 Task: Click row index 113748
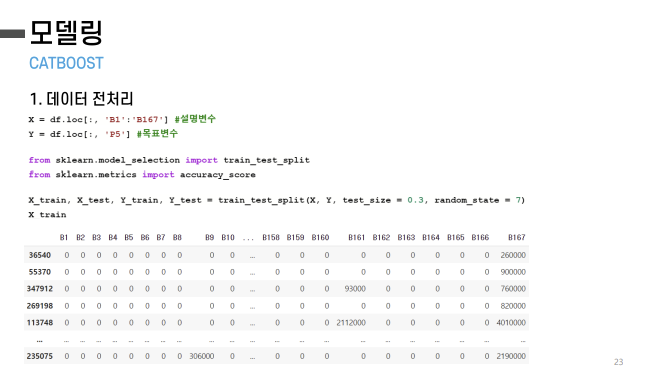click(x=40, y=323)
